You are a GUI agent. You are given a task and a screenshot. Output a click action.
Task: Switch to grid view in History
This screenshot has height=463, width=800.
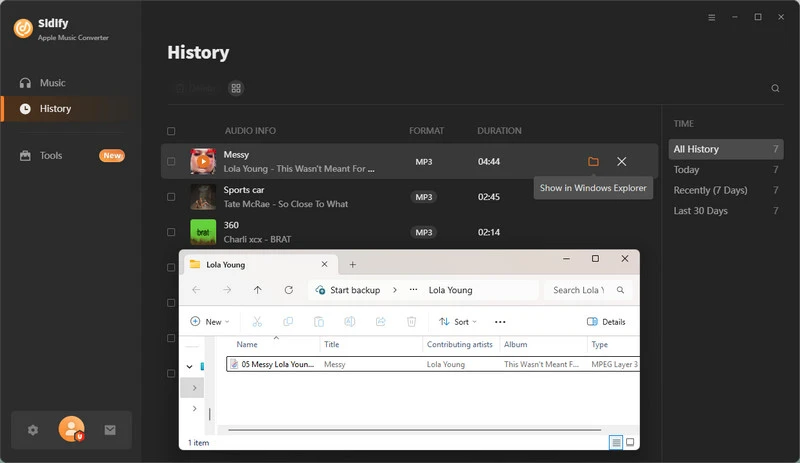point(236,88)
